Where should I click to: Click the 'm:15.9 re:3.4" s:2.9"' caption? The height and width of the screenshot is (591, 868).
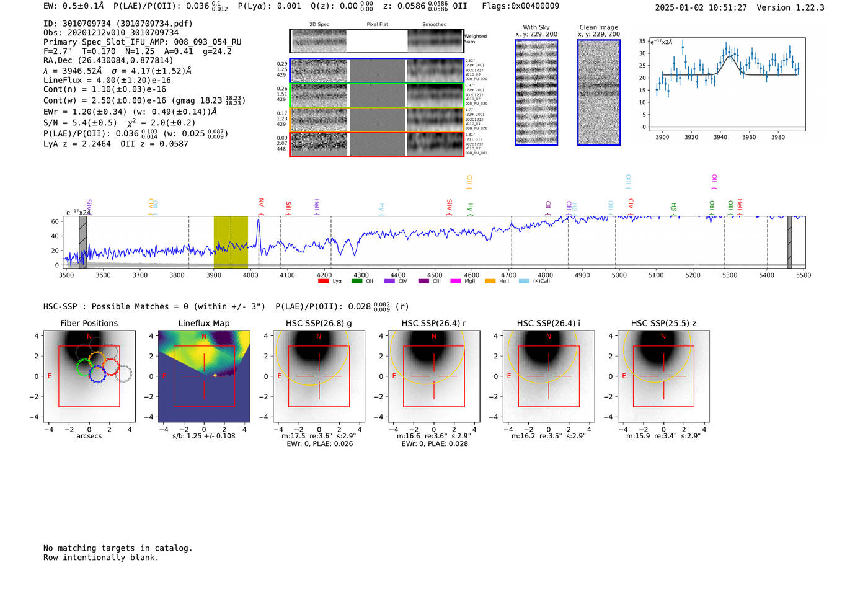[663, 436]
